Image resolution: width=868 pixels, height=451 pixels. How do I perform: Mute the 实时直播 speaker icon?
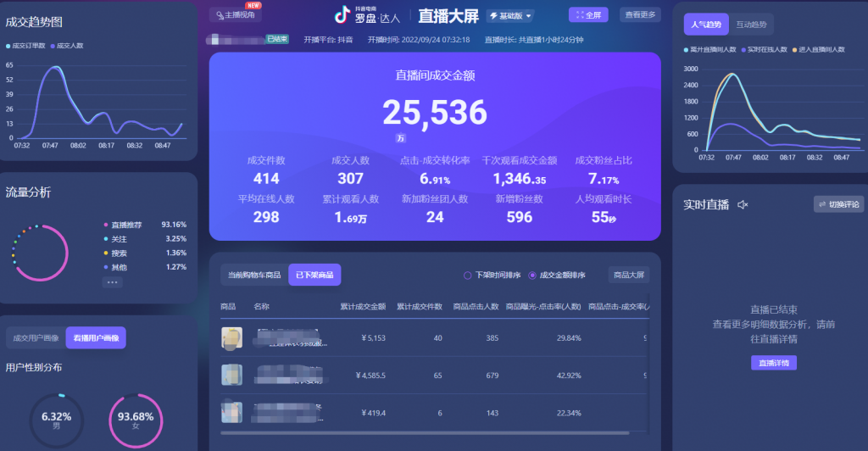(743, 205)
